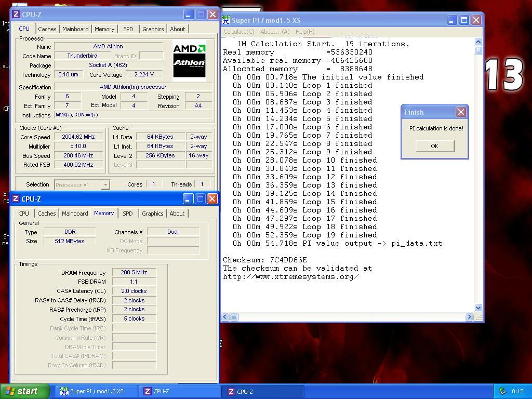Click the FSB:DRAM ratio value 1:1
This screenshot has height=399, width=532.
click(134, 282)
